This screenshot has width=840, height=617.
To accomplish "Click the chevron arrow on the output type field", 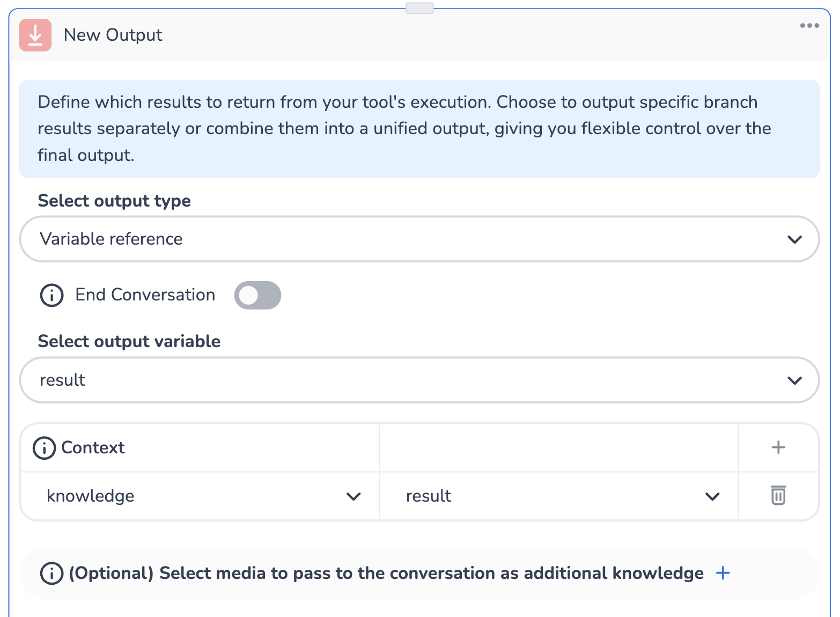I will pyautogui.click(x=794, y=239).
